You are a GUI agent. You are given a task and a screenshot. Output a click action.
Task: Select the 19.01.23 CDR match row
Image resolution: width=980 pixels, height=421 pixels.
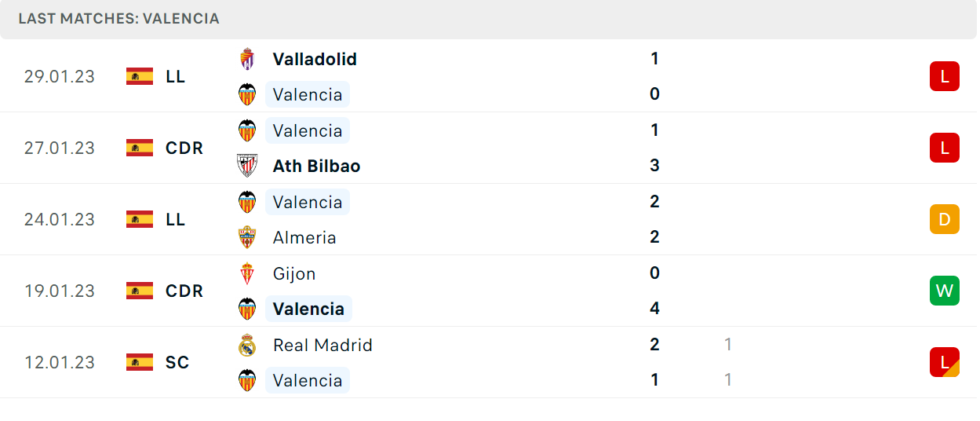point(490,291)
